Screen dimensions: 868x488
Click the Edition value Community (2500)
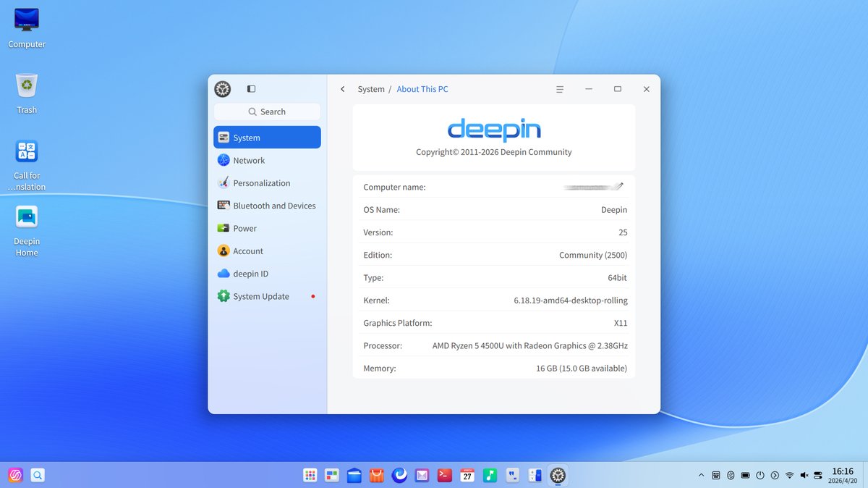pos(593,255)
